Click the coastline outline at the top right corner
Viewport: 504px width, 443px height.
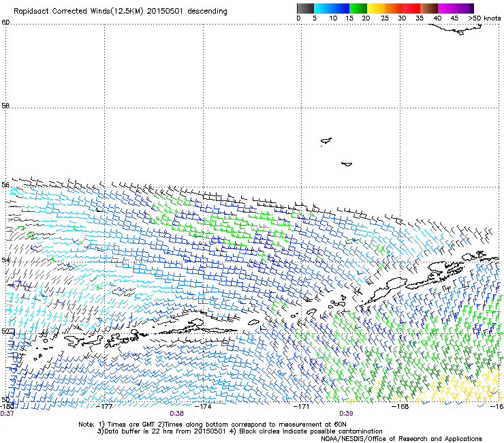(x=455, y=29)
